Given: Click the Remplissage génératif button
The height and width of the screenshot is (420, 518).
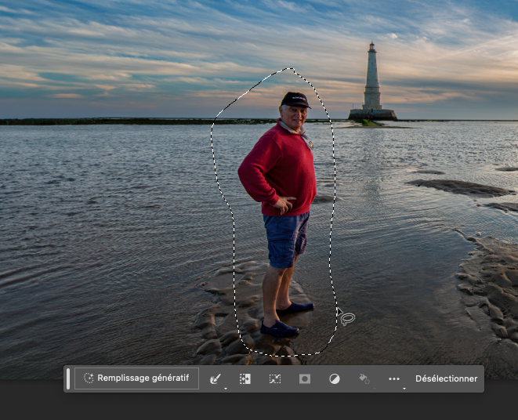Looking at the screenshot, I should coord(136,378).
